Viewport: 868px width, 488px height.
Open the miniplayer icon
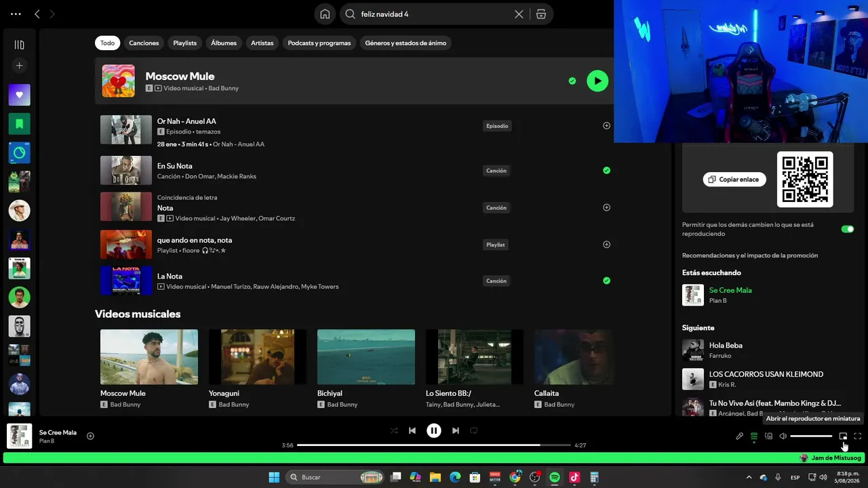[x=843, y=436]
